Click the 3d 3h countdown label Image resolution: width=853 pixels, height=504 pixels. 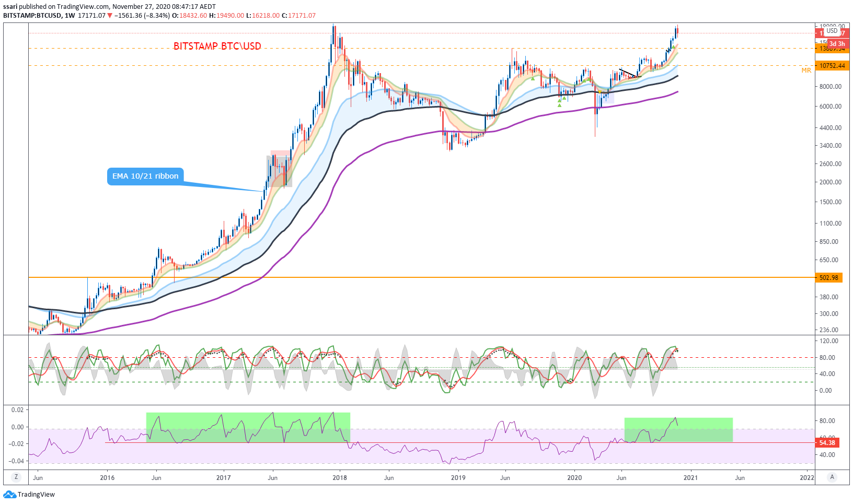click(837, 44)
